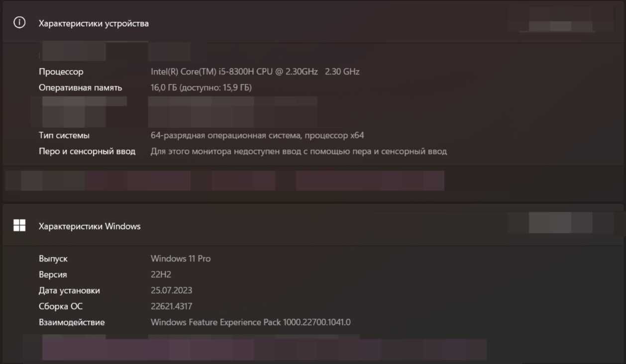Select the Дата установки label
Screen dimensions: 626x364
click(x=69, y=290)
